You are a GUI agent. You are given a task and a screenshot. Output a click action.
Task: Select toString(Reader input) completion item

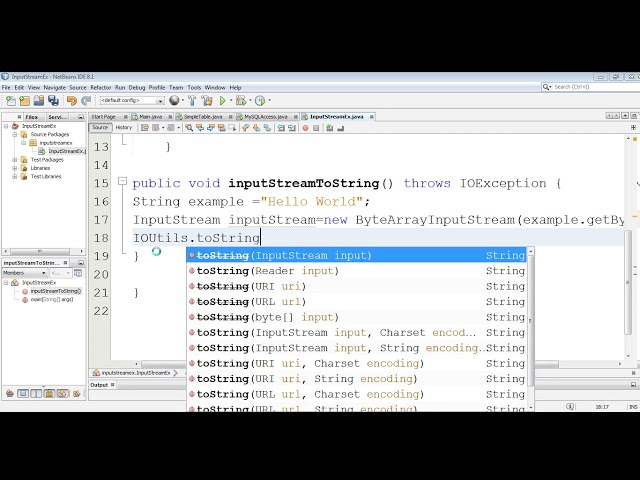point(356,271)
